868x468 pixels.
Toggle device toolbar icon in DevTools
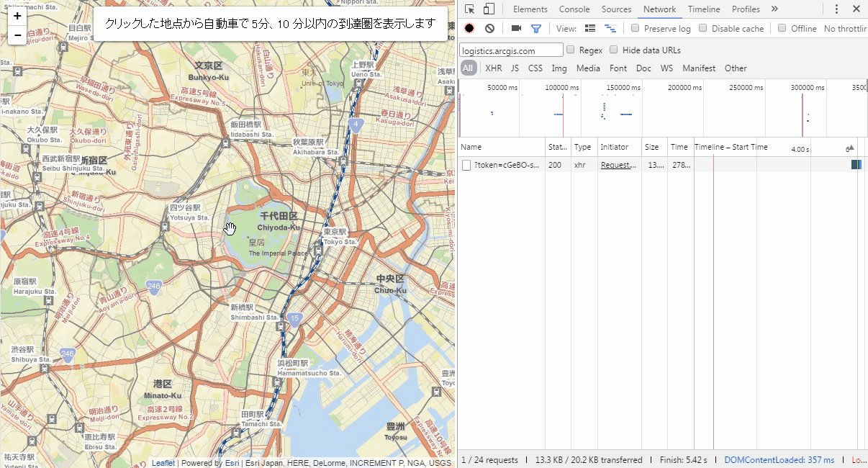[x=489, y=9]
